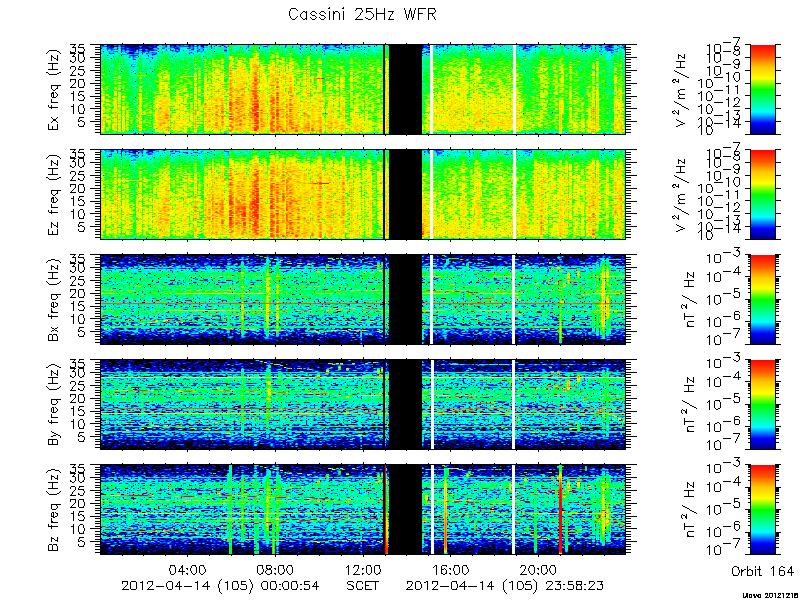Click the Ex panel color scale bar
Image resolution: width=800 pixels, height=600 pixels.
click(762, 89)
